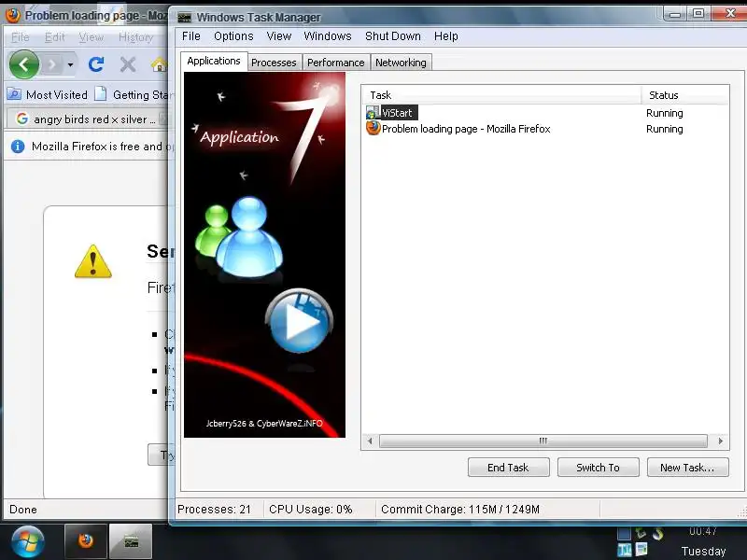Sort tasks by the Status column header

[684, 95]
